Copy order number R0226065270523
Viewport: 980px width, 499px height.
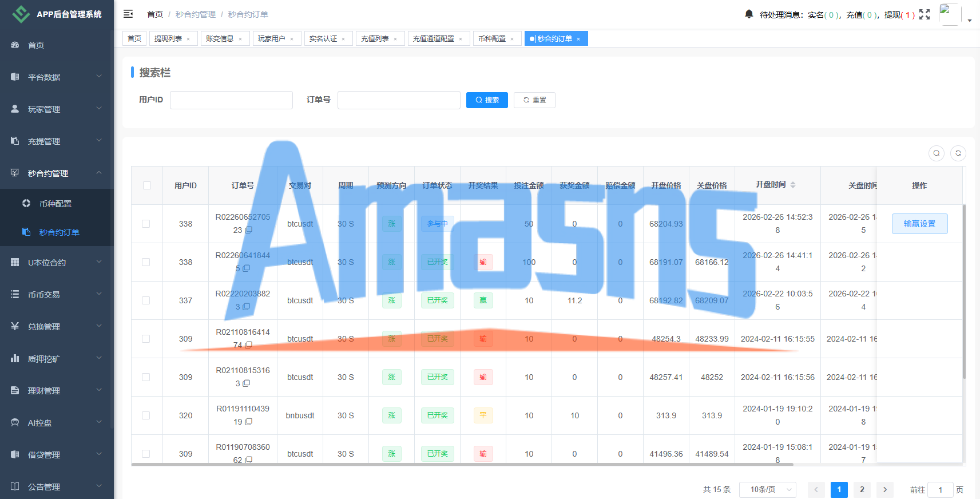pos(249,230)
